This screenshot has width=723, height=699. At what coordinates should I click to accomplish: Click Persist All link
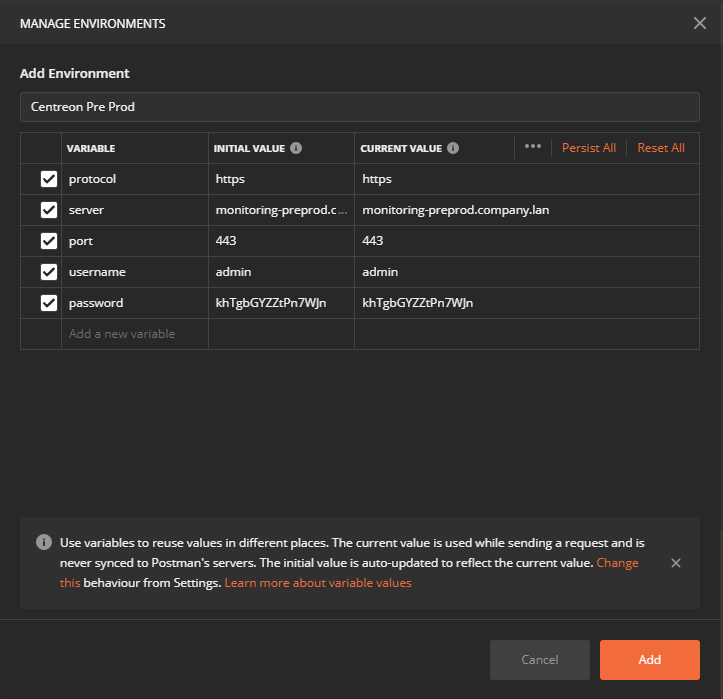[588, 148]
